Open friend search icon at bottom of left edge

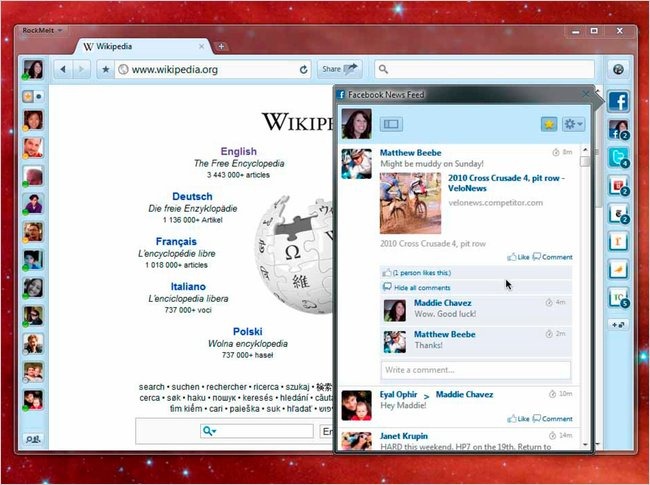(x=33, y=439)
